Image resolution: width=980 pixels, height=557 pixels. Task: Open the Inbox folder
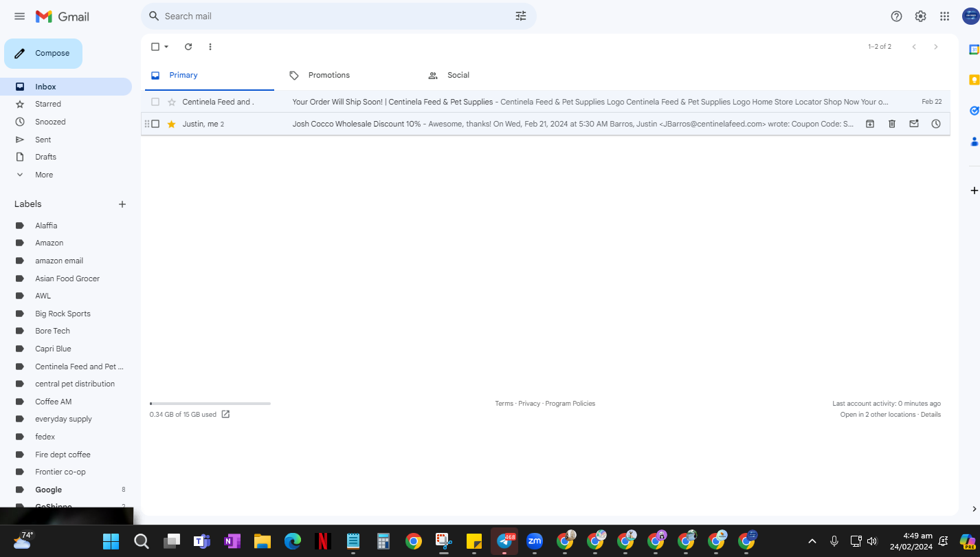click(x=66, y=87)
